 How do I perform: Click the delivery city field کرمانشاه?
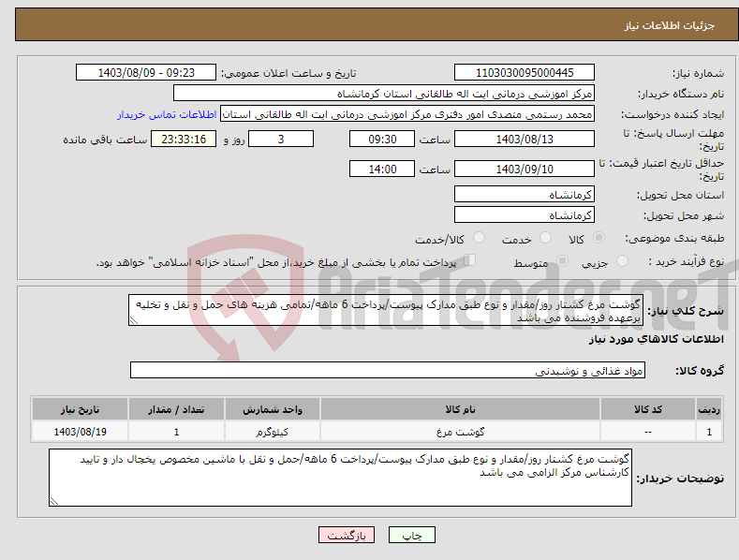point(525,215)
